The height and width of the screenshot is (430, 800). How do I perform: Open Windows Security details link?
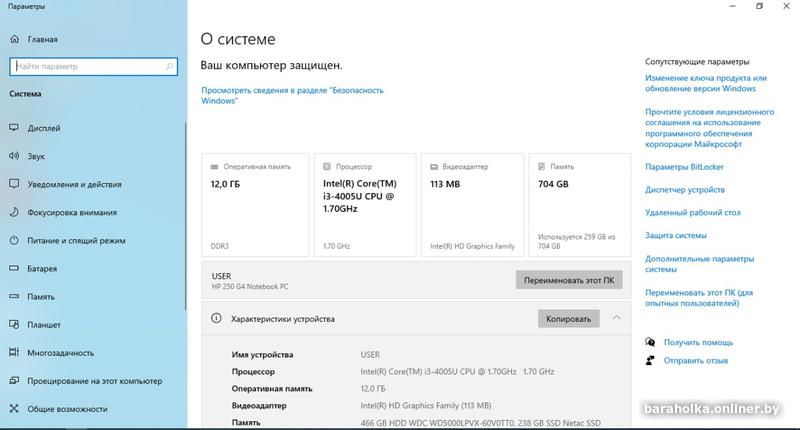pyautogui.click(x=292, y=95)
